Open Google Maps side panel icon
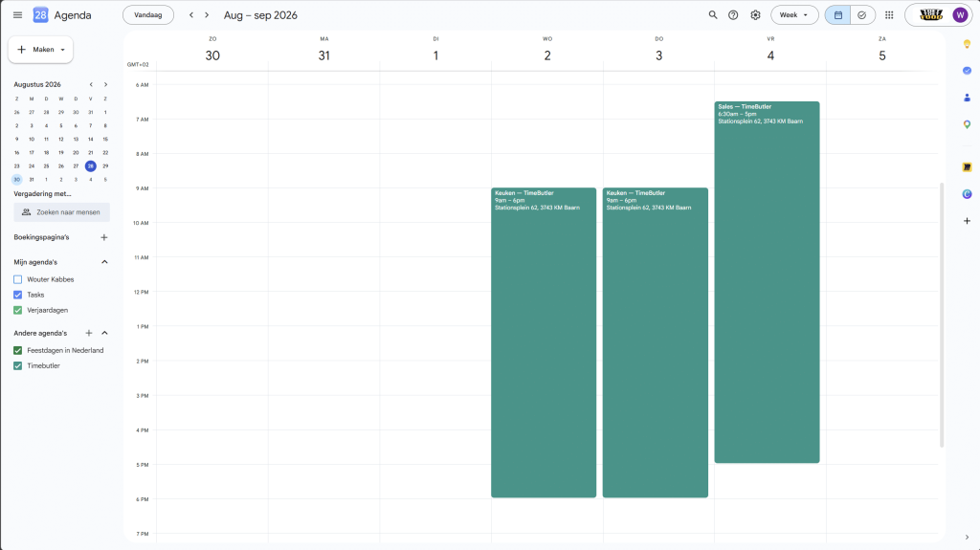This screenshot has width=980, height=550. pyautogui.click(x=967, y=124)
